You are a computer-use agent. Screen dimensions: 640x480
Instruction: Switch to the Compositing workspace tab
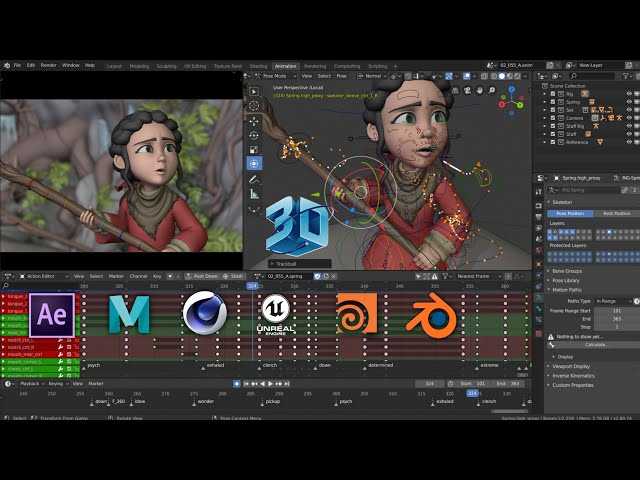(x=347, y=66)
